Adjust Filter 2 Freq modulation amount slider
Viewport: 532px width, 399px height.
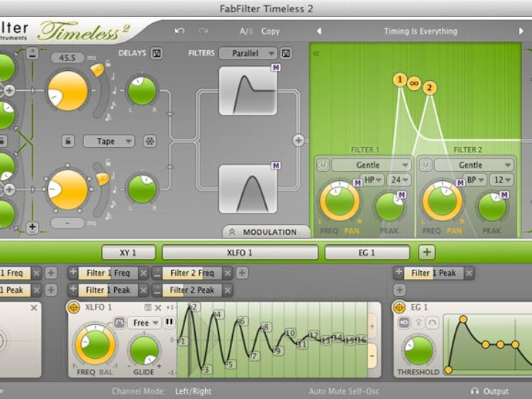tap(192, 273)
